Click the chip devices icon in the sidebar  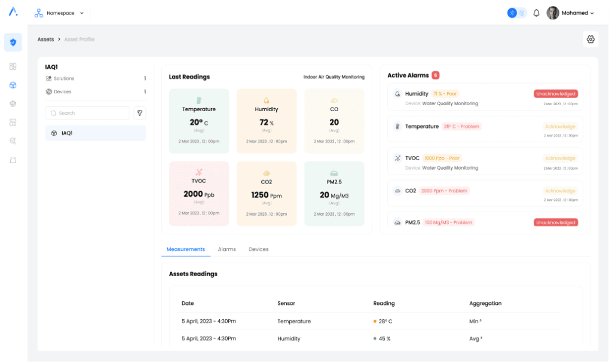tap(13, 103)
